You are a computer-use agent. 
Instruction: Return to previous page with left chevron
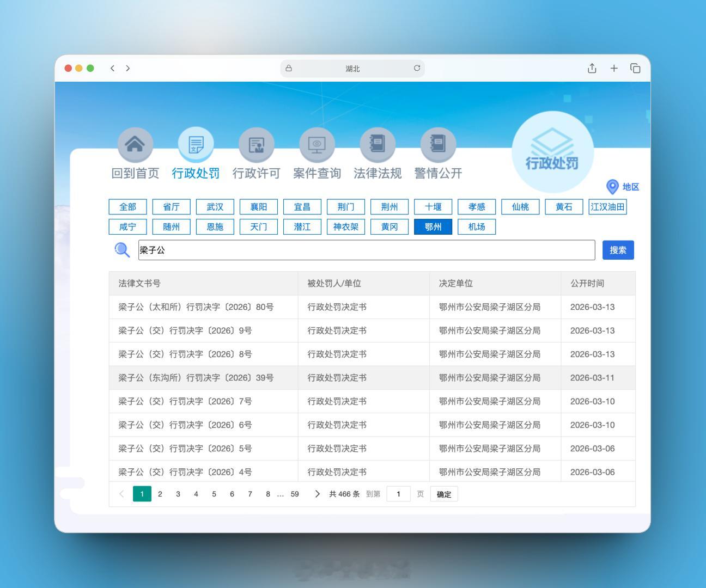point(121,494)
